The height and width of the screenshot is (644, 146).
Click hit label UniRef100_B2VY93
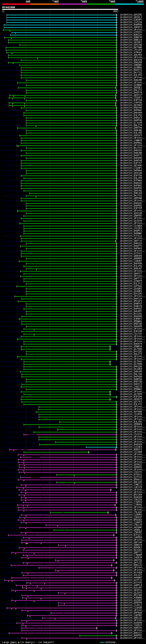click(131, 583)
